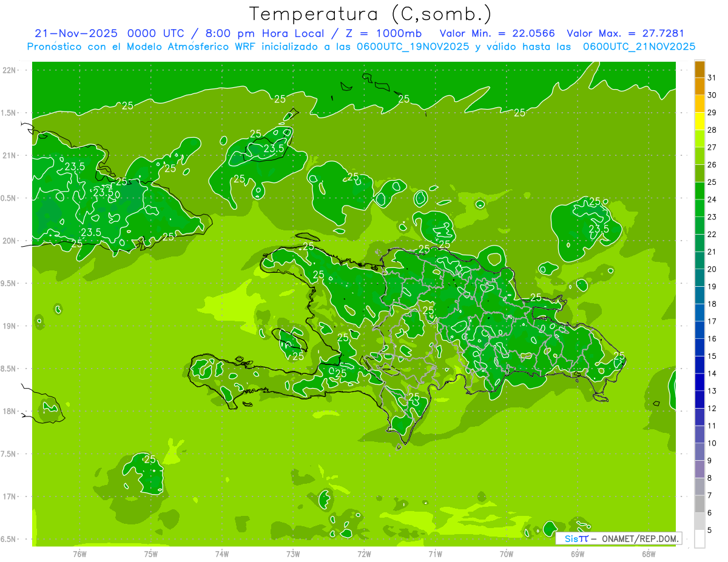Pick the white swatch below legend 5
Image resolution: width=728 pixels, height=562 pixels.
click(699, 538)
